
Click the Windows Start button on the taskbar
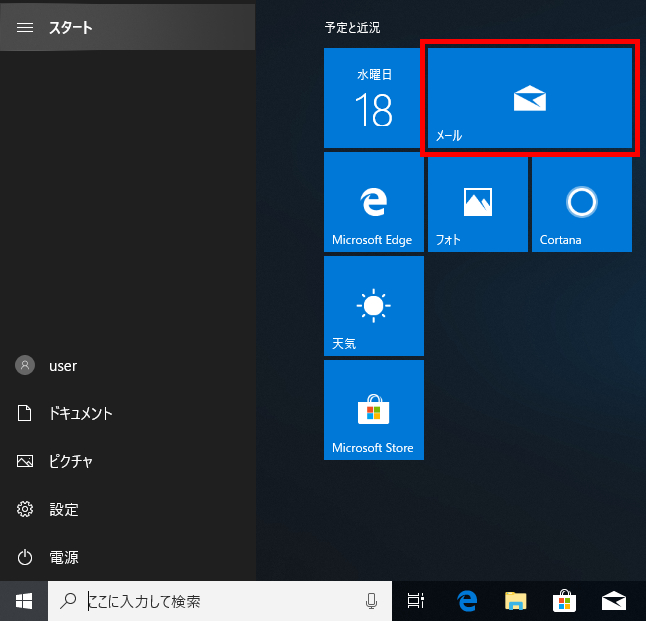pyautogui.click(x=24, y=601)
